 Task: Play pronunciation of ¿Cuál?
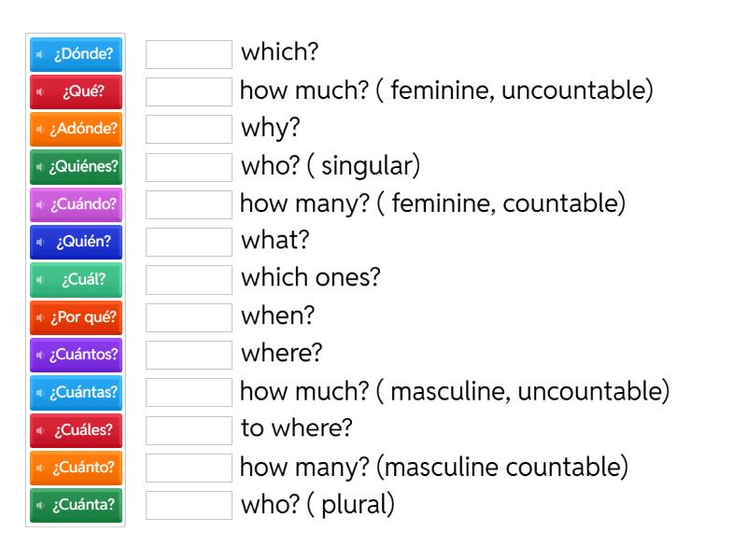coord(38,279)
